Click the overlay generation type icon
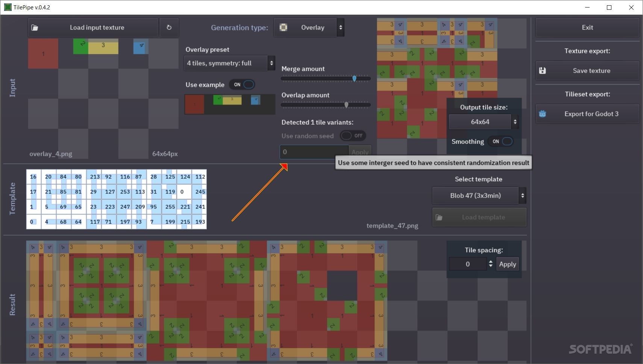Screen dimensions: 643x364 pos(284,27)
